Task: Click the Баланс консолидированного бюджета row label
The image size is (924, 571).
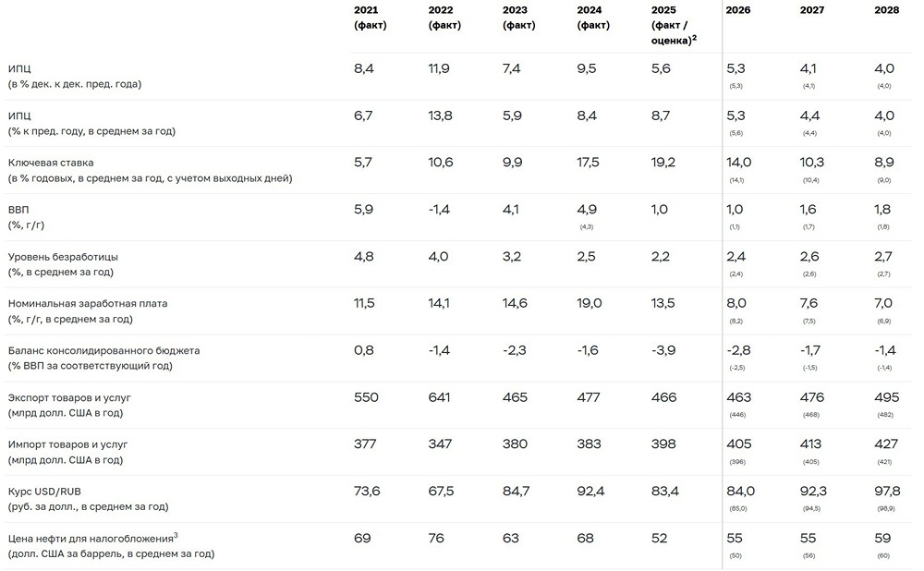Action: (x=103, y=350)
